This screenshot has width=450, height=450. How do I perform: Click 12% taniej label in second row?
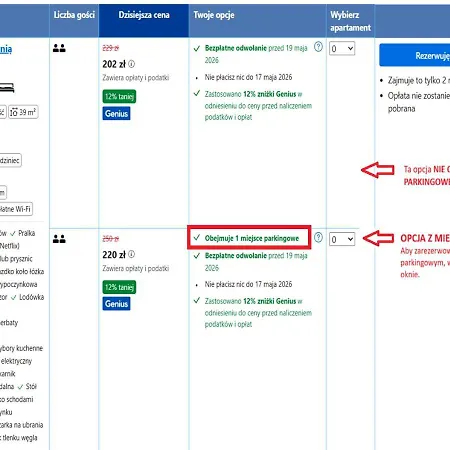(x=119, y=287)
